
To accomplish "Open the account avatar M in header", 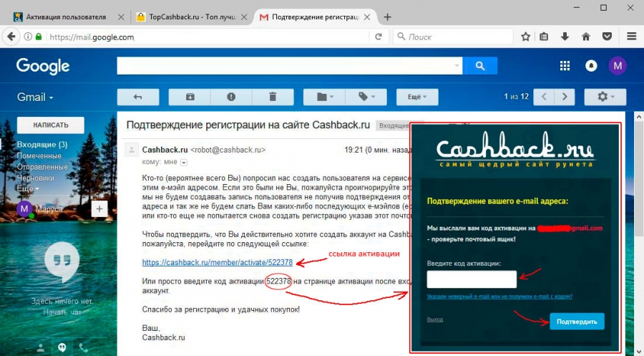I will [618, 66].
